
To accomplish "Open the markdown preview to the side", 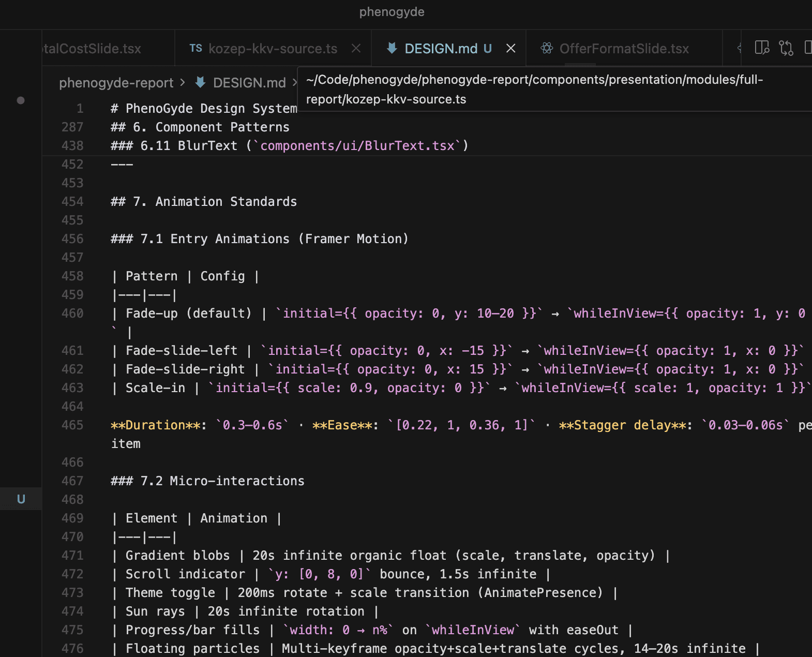I will [x=762, y=48].
